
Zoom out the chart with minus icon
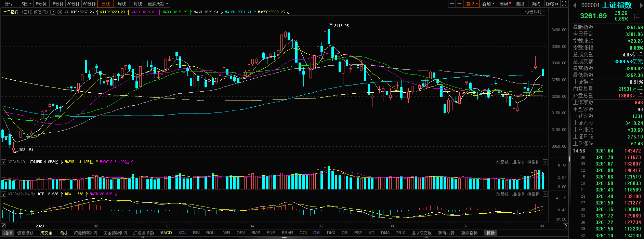click(460, 4)
